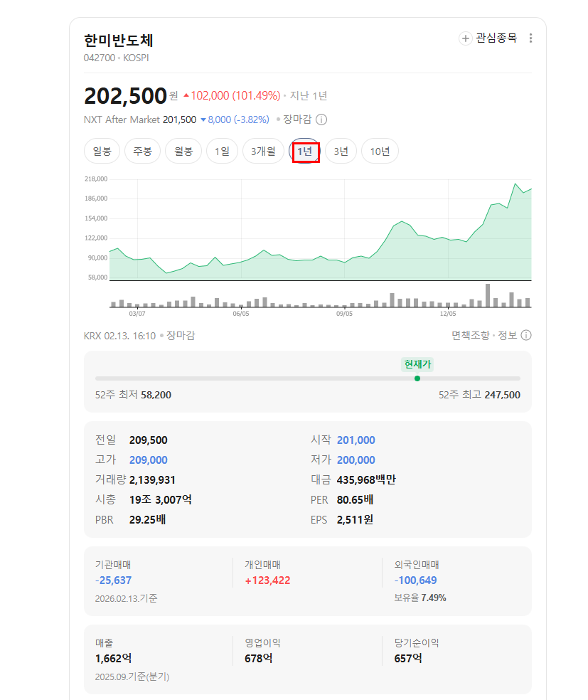
Task: Click current price 202,500
Action: pos(125,96)
